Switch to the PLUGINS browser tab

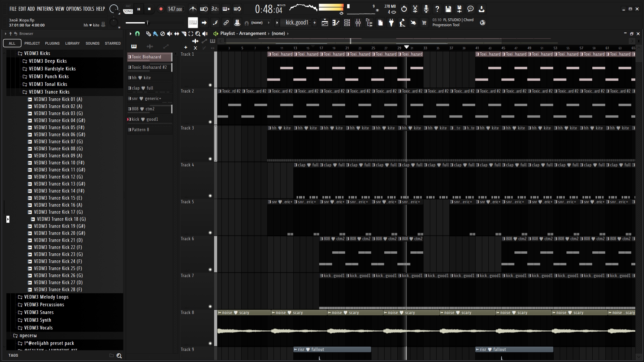pyautogui.click(x=52, y=43)
